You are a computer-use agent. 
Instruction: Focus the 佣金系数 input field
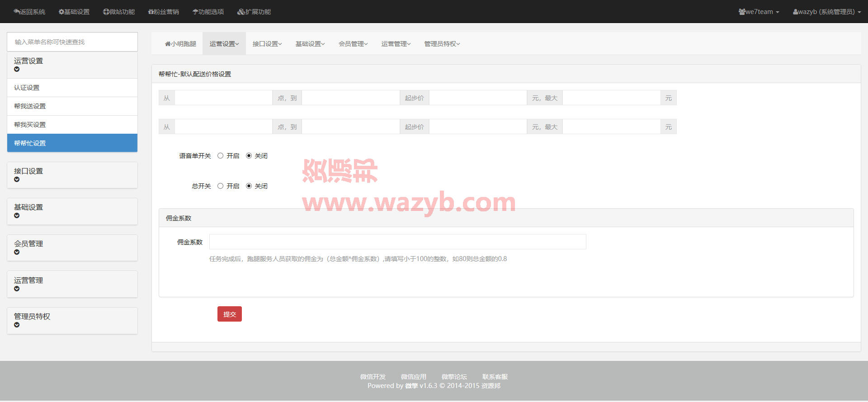coord(398,242)
